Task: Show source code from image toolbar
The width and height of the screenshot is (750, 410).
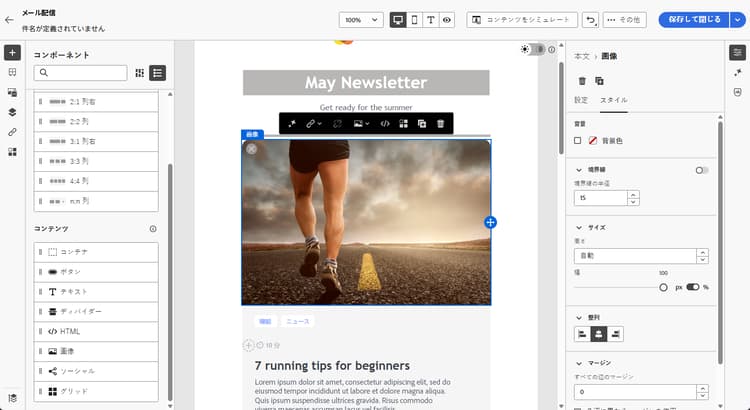Action: coord(385,124)
